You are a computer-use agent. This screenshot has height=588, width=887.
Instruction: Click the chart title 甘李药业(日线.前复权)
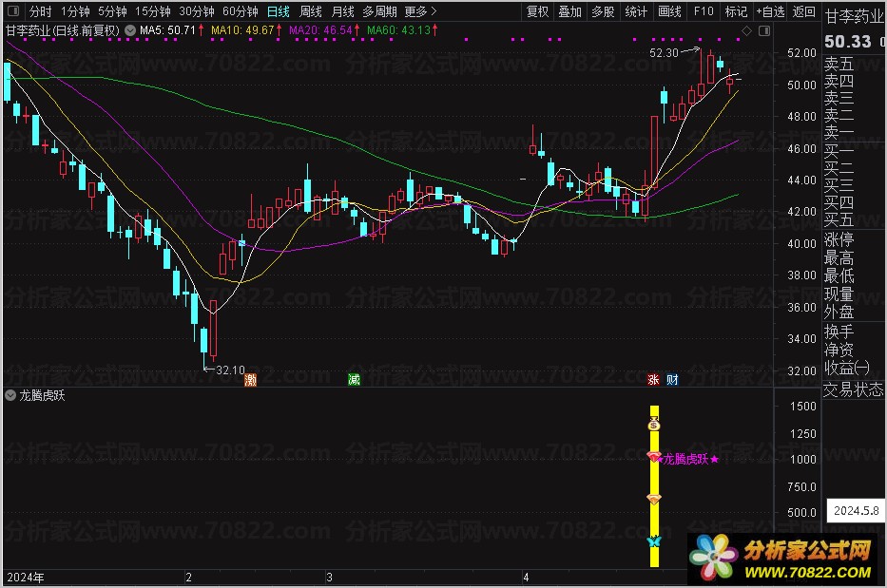[x=63, y=30]
